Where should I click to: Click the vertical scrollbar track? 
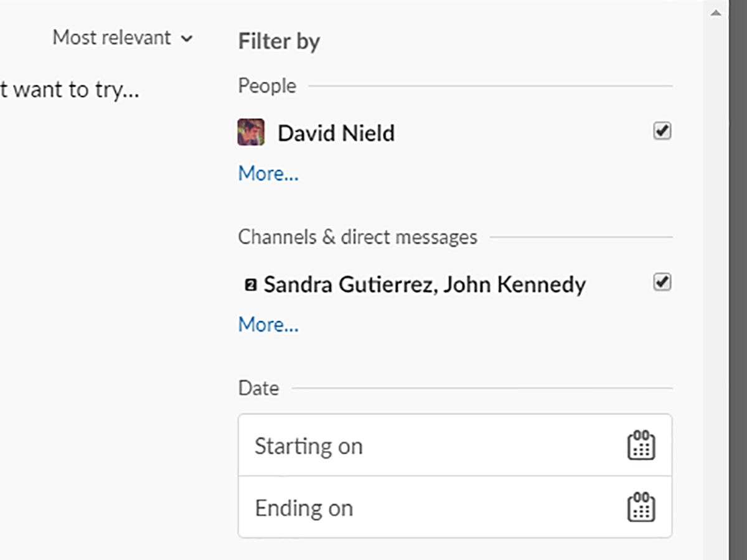point(716,280)
